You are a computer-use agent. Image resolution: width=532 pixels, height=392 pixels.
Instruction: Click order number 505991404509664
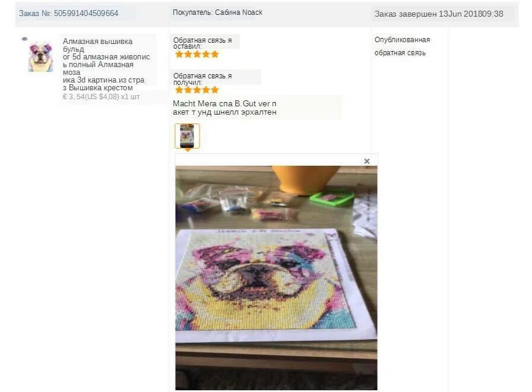point(86,13)
